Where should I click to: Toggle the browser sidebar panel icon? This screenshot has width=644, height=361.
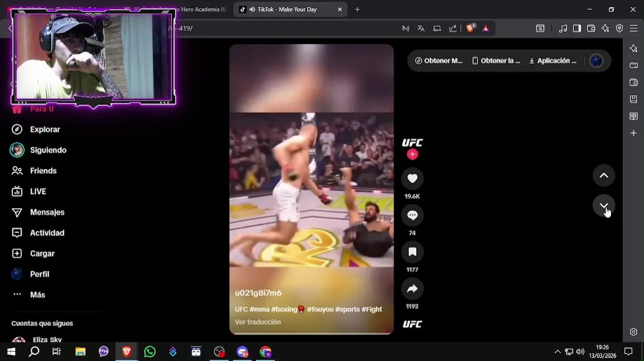(577, 29)
